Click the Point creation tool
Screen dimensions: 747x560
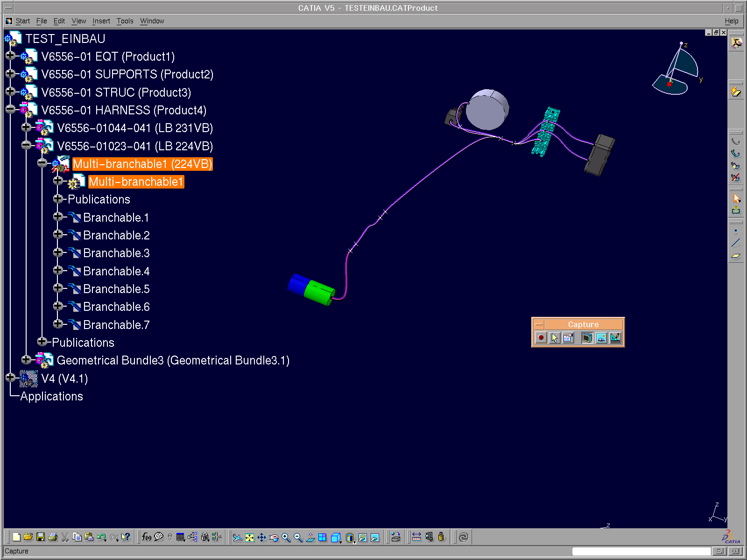736,231
